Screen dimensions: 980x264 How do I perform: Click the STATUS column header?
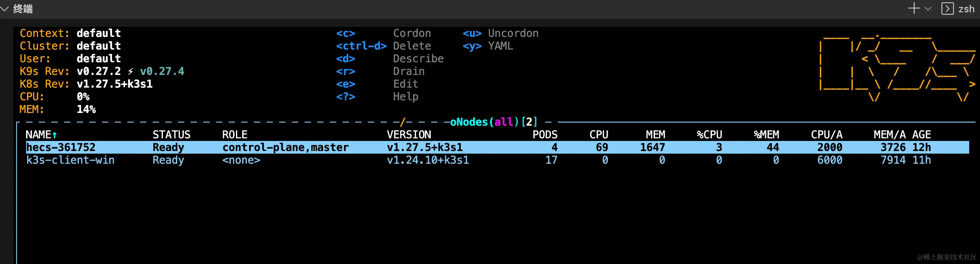171,135
